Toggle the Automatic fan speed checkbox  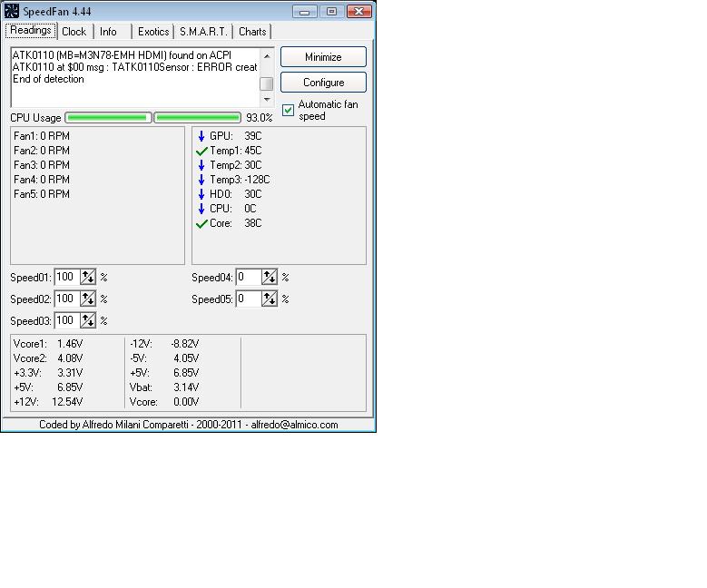pyautogui.click(x=288, y=110)
